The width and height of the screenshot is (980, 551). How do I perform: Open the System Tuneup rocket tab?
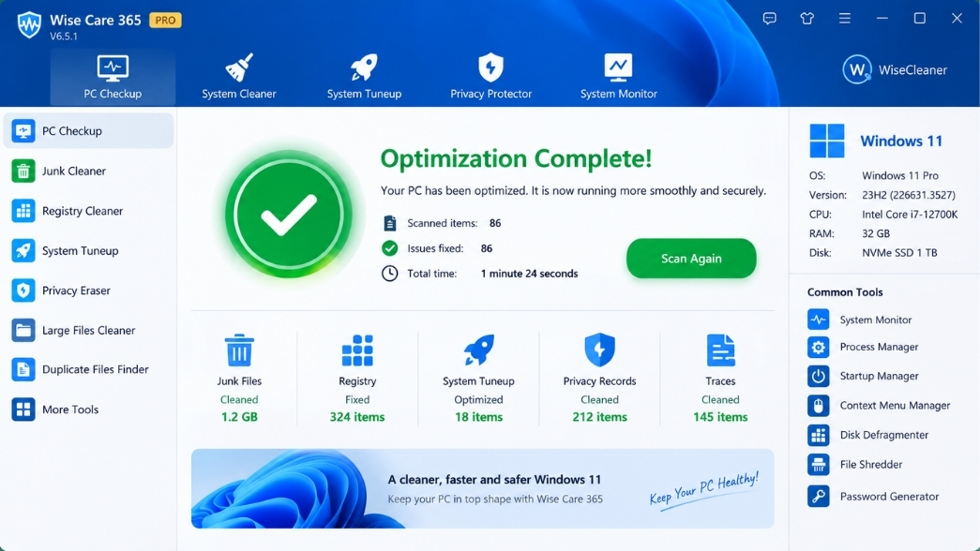click(x=364, y=77)
